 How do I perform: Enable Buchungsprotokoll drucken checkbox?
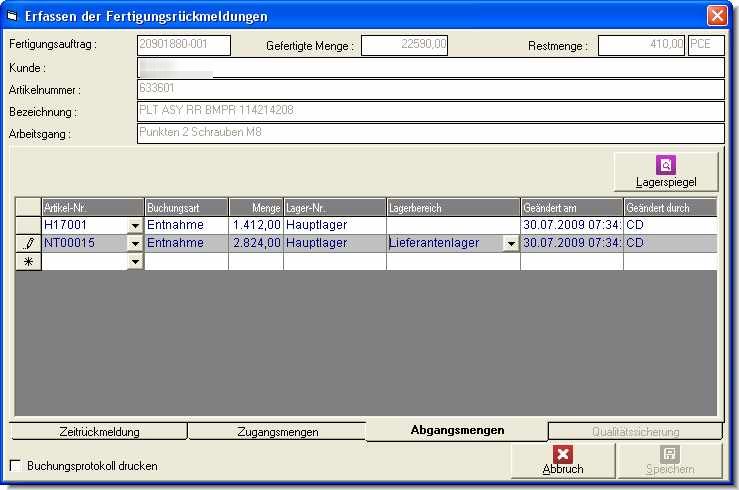click(x=15, y=466)
